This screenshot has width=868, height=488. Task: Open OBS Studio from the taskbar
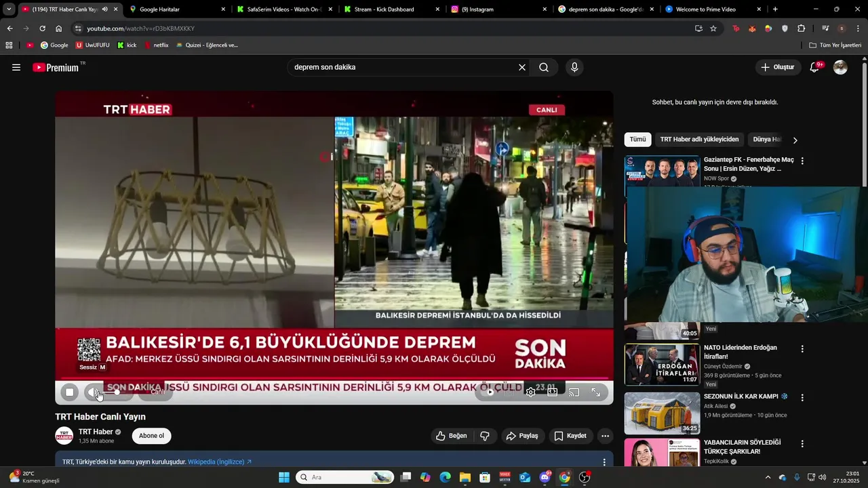(585, 477)
